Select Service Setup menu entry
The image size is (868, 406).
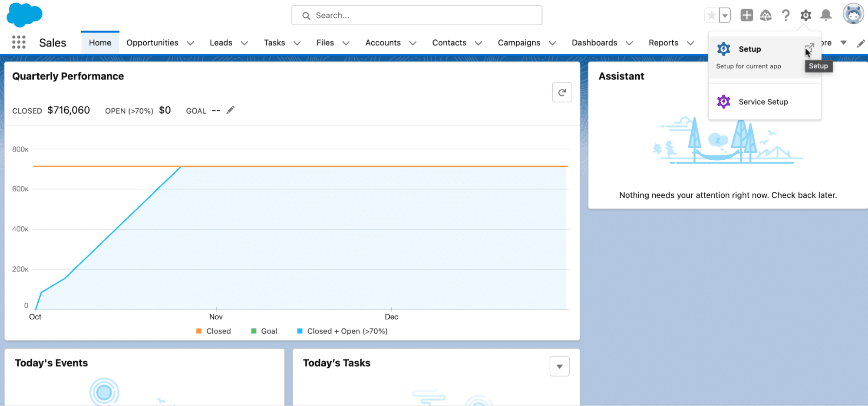(764, 102)
